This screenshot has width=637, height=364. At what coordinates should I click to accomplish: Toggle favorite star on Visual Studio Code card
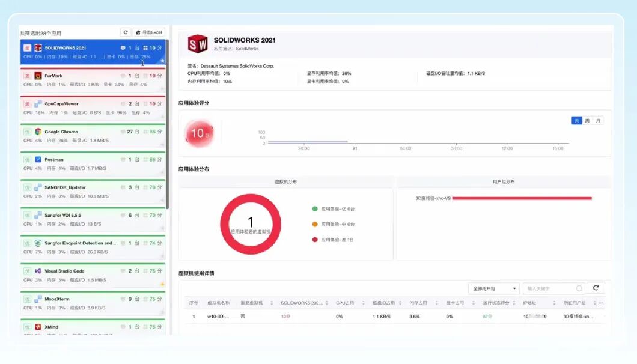[162, 284]
